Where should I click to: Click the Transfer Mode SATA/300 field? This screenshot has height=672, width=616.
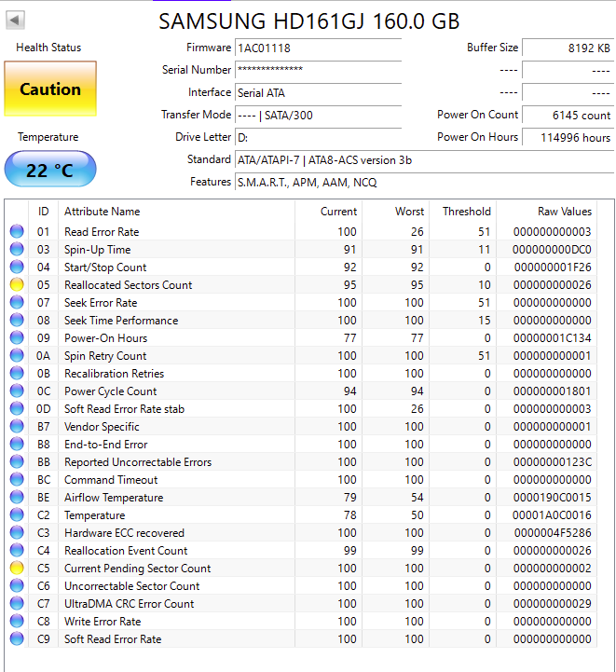click(x=318, y=115)
